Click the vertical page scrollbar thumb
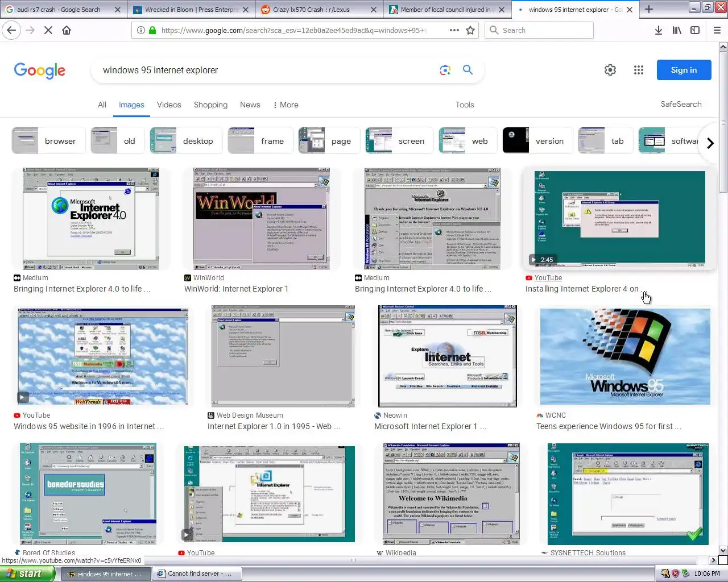The width and height of the screenshot is (728, 582). 723,122
